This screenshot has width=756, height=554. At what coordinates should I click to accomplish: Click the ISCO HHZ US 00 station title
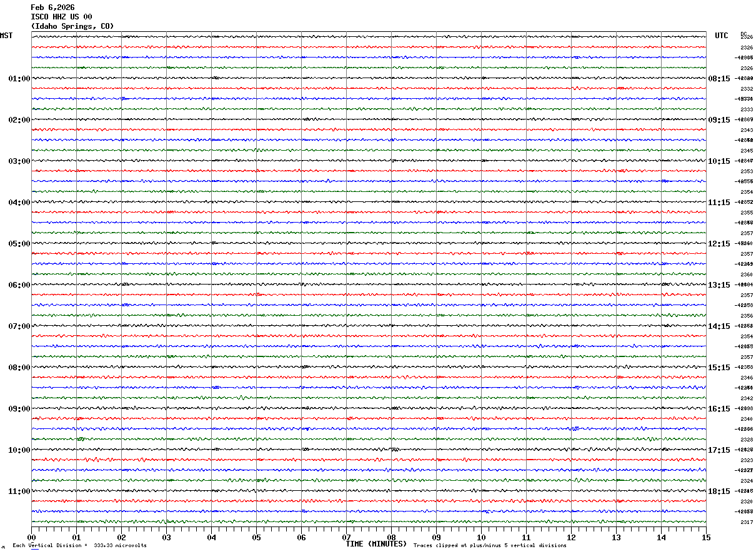coord(61,17)
